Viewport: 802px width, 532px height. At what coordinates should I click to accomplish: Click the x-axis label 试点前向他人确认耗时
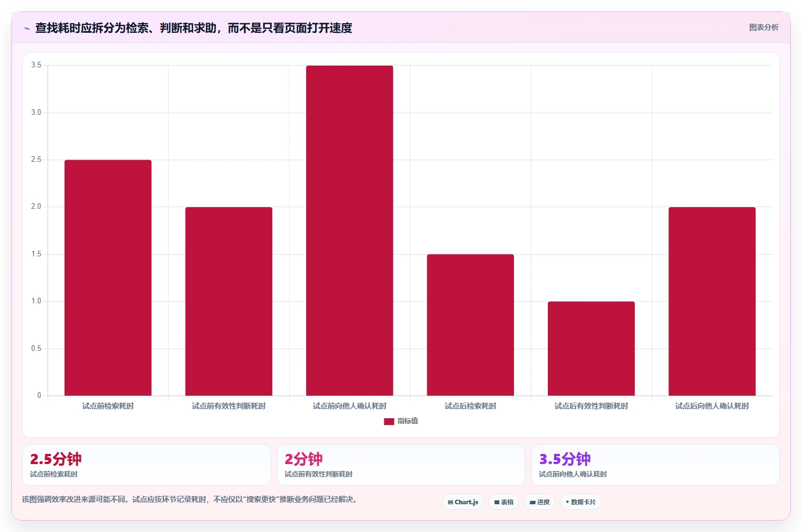[x=350, y=406]
